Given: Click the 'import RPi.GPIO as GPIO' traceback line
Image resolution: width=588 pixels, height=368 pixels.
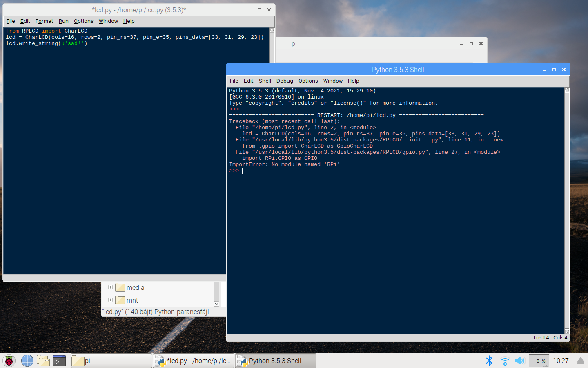Looking at the screenshot, I should [x=280, y=158].
